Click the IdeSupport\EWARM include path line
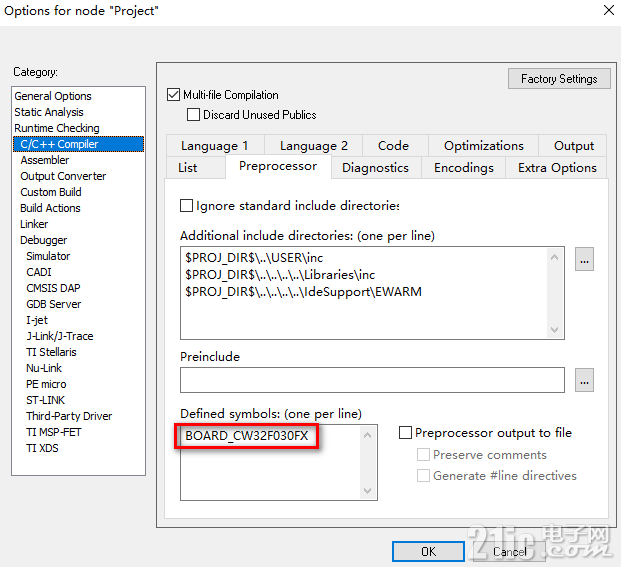Screen dimensions: 621x567 click(303, 292)
